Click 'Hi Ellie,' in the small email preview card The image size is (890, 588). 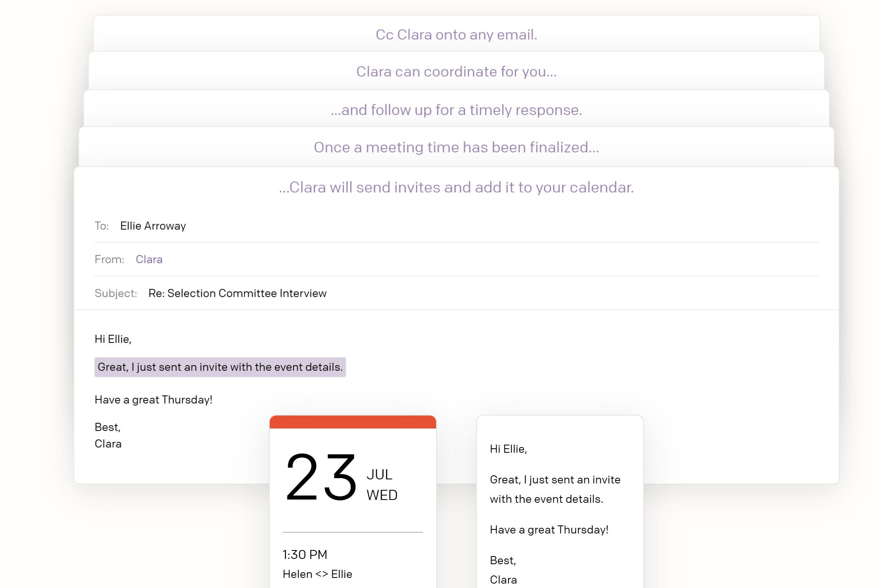coord(508,449)
